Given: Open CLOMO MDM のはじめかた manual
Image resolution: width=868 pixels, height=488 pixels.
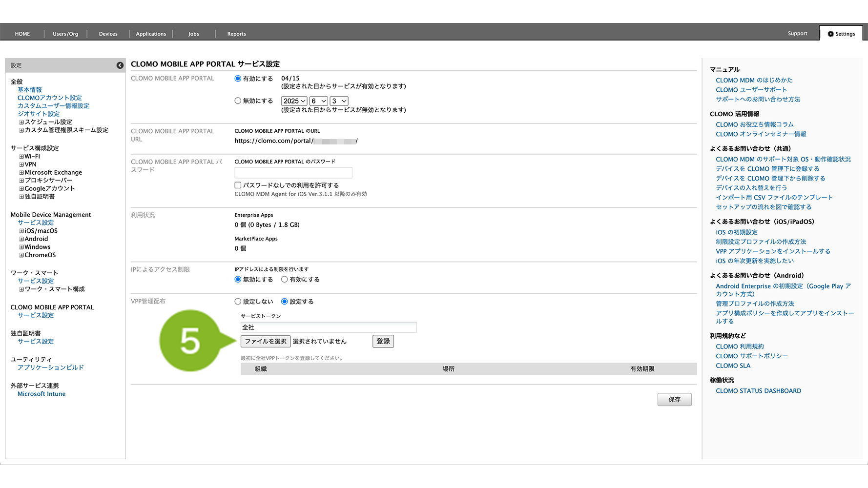Looking at the screenshot, I should [x=754, y=80].
